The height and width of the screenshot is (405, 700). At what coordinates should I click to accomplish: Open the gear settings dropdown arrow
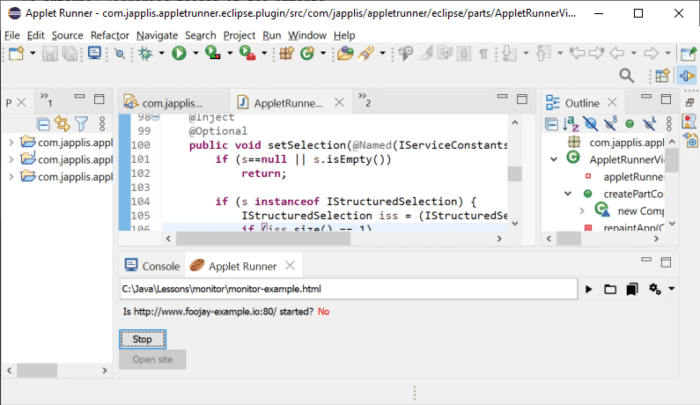pos(671,289)
